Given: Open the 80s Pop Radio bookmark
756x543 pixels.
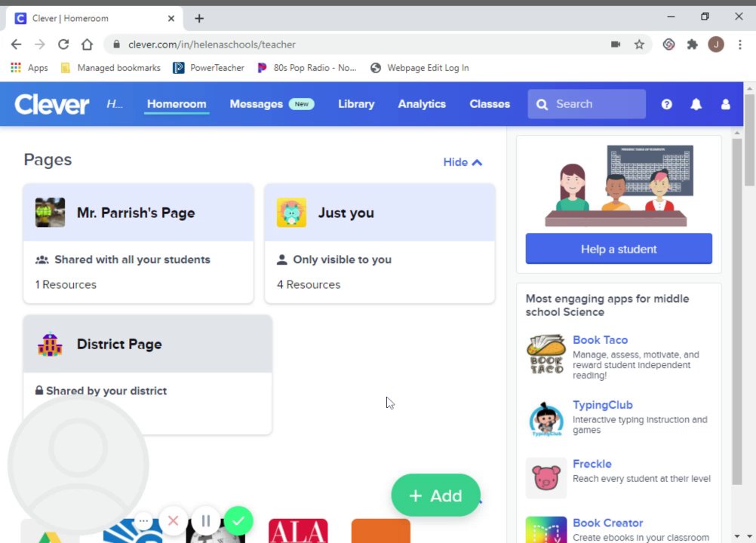Looking at the screenshot, I should pyautogui.click(x=306, y=68).
